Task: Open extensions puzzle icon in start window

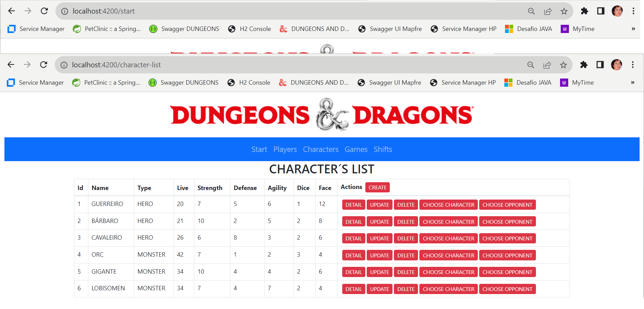Action: coord(585,11)
